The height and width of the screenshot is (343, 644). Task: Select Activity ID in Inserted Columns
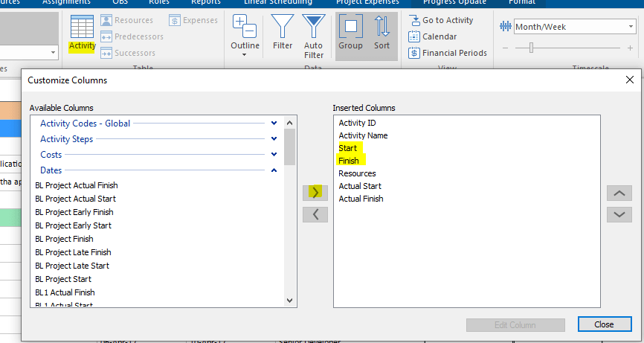coord(357,123)
